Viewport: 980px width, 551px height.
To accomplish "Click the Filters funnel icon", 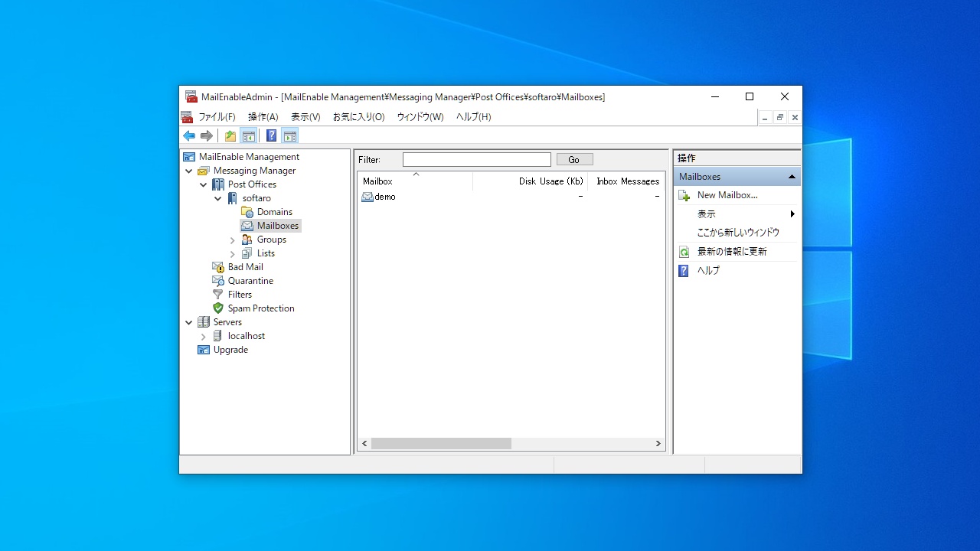I will point(218,295).
